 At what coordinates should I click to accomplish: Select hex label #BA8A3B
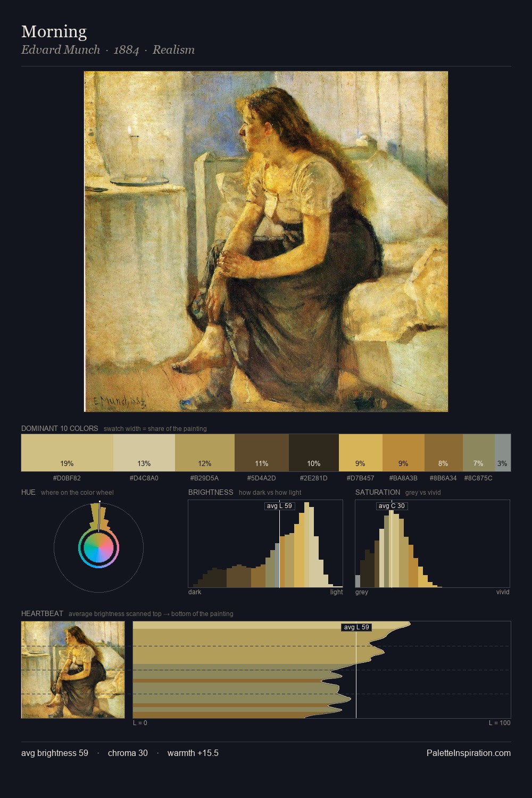403,478
